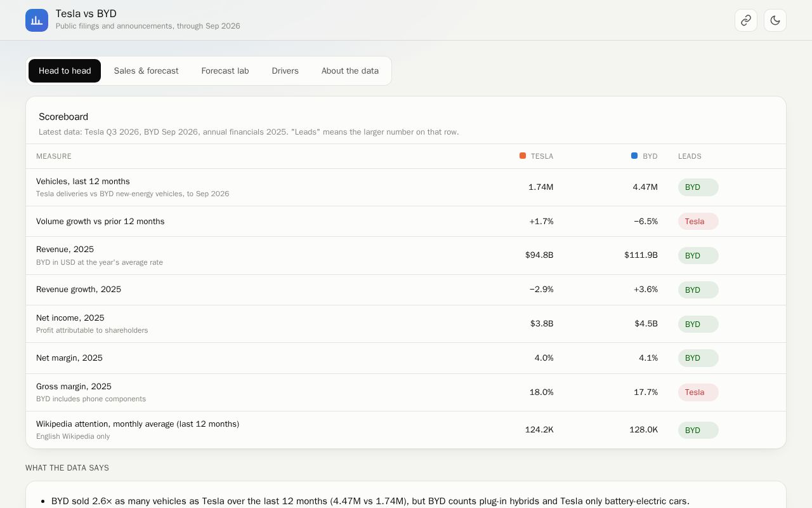Click Tesla badge in Volume growth row
Image resolution: width=812 pixels, height=508 pixels.
point(698,222)
